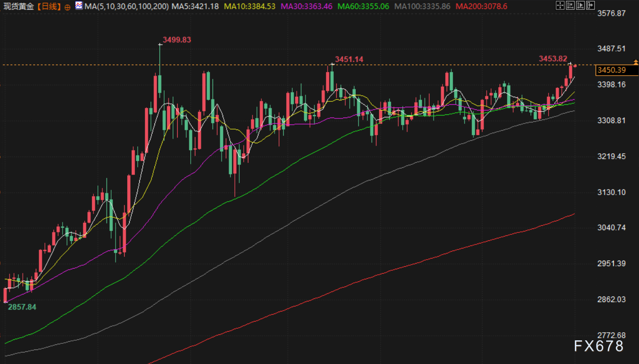639x364 pixels.
Task: Open MA(5,10,30,60,100,200) parameter settings
Action: point(126,6)
